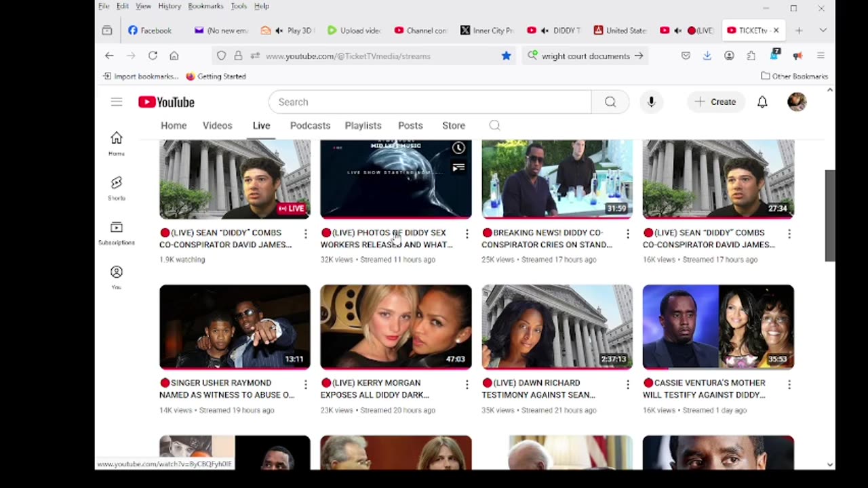Open the SINGER USHER RAYMOND video title
Image resolution: width=868 pixels, height=488 pixels.
[227, 389]
